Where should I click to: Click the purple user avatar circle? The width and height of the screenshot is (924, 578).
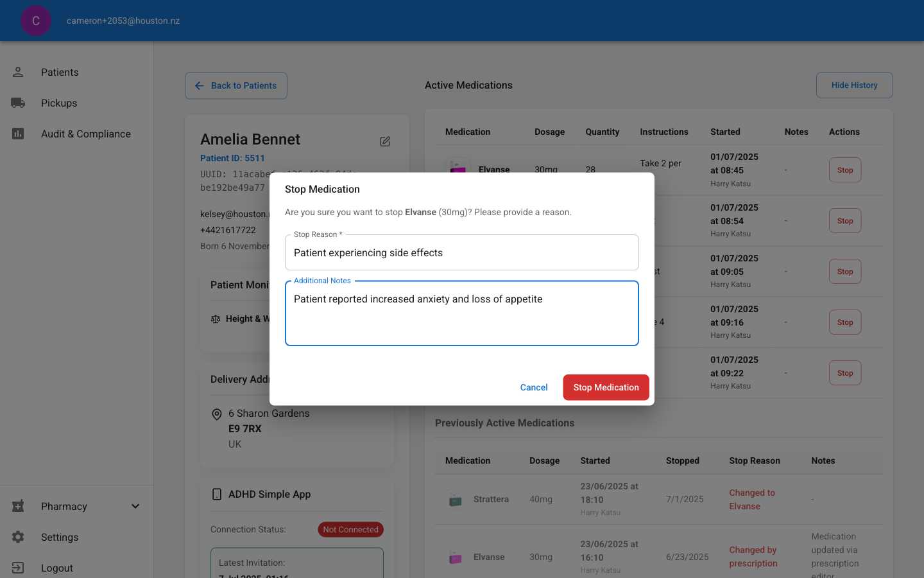point(36,21)
